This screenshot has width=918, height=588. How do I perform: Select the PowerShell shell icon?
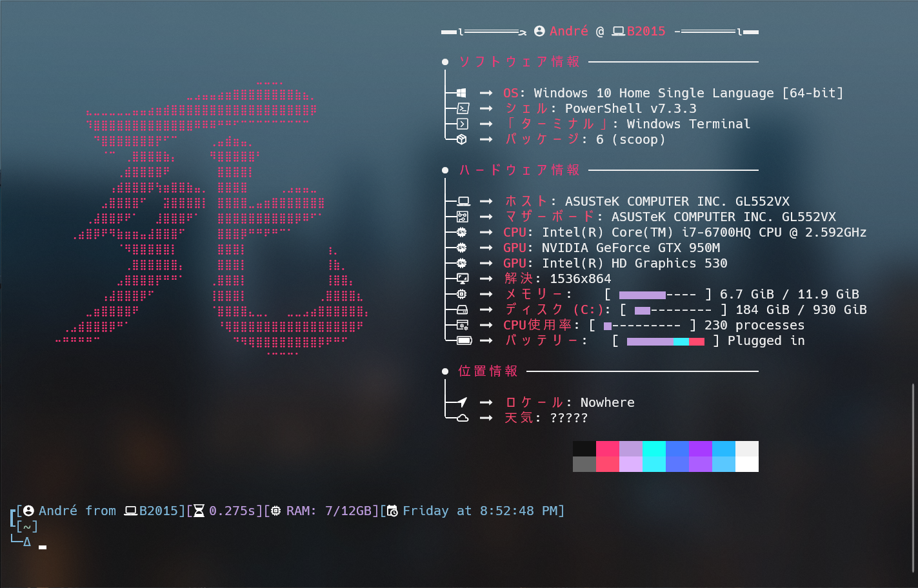[x=461, y=108]
